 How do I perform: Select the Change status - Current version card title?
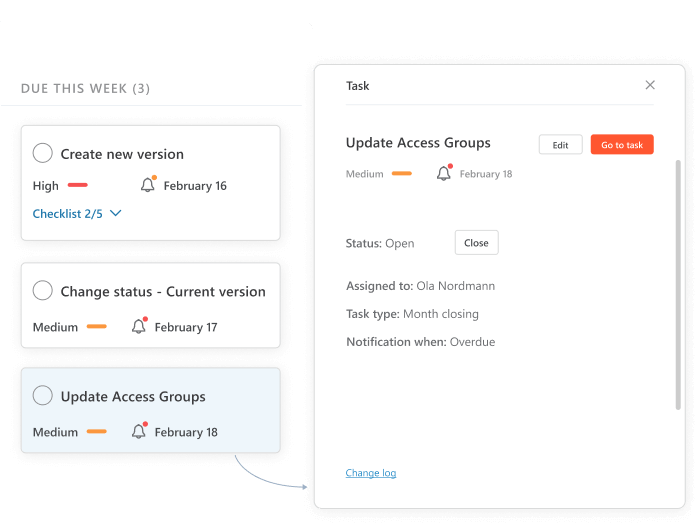click(163, 292)
